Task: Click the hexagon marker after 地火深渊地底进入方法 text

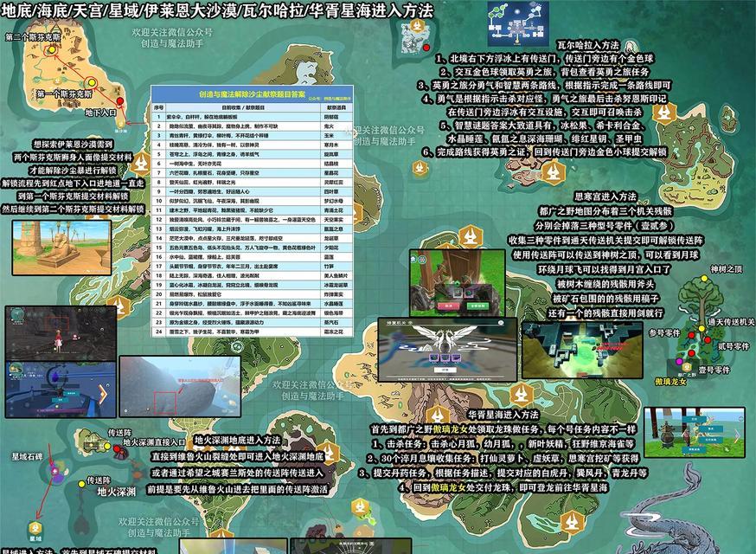Action: (x=330, y=453)
